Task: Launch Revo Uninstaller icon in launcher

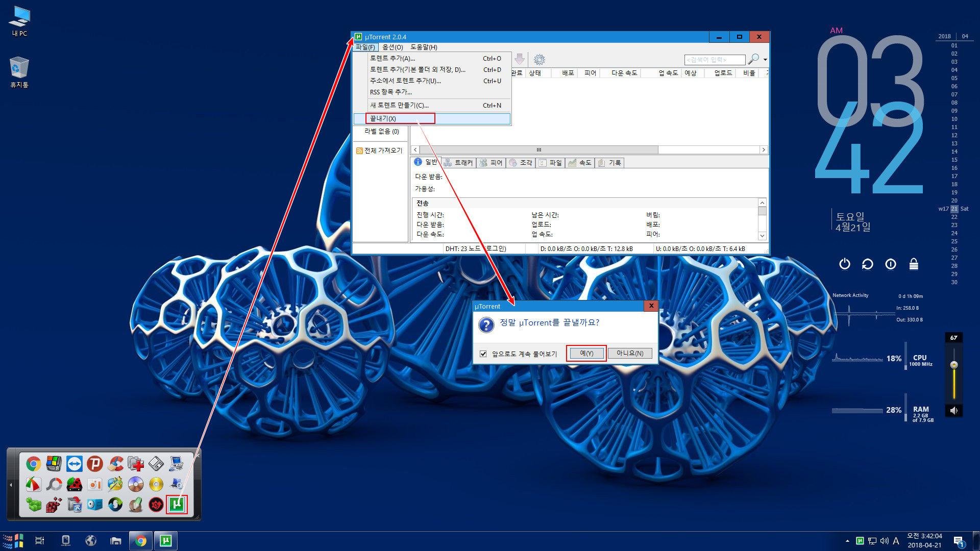Action: [x=75, y=505]
